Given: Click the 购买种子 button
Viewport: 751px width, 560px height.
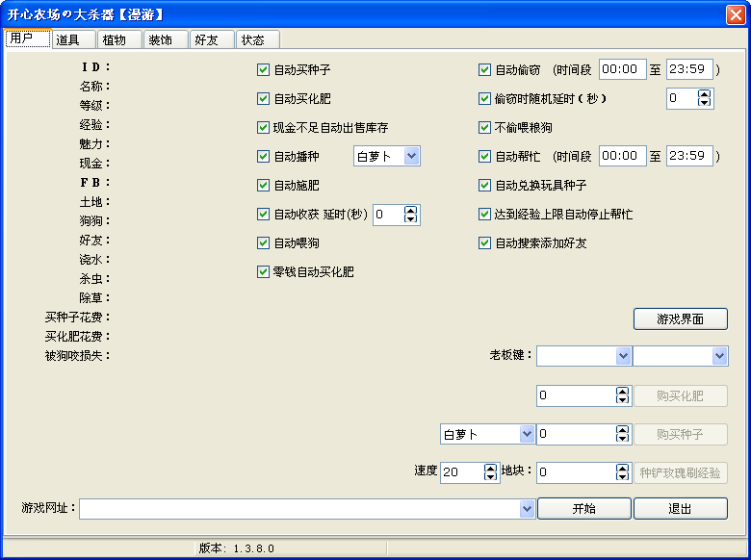Looking at the screenshot, I should pos(681,434).
